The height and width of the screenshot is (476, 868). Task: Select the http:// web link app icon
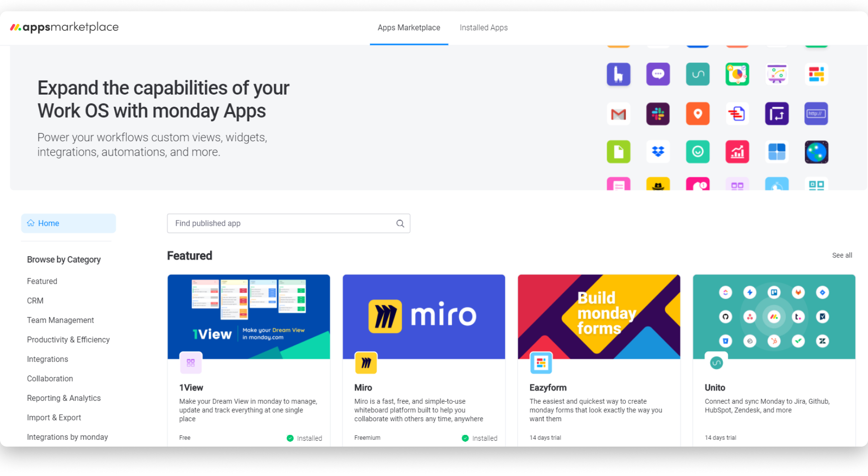(816, 114)
